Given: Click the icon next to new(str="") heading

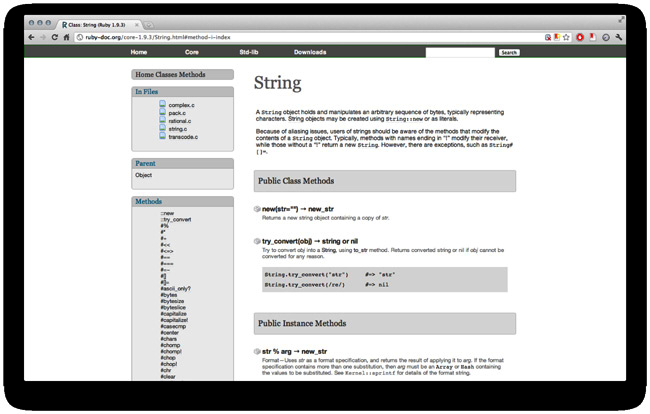Looking at the screenshot, I should (x=257, y=208).
